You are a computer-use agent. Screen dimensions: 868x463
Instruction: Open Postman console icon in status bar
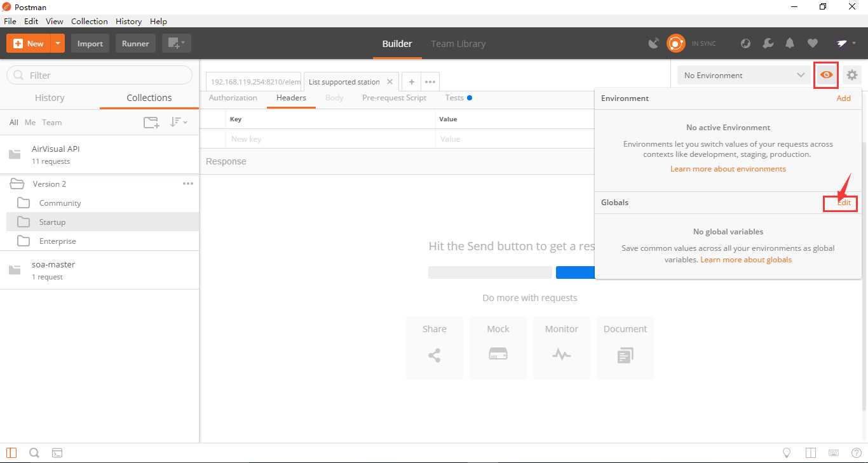coord(57,453)
